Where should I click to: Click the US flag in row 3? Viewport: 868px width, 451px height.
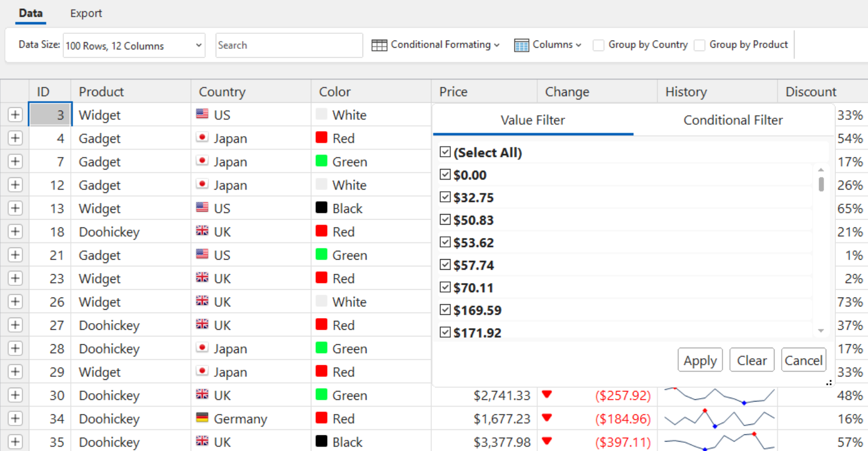coord(202,114)
